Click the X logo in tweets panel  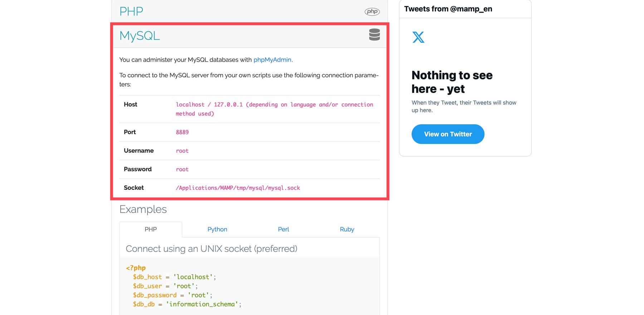(418, 37)
